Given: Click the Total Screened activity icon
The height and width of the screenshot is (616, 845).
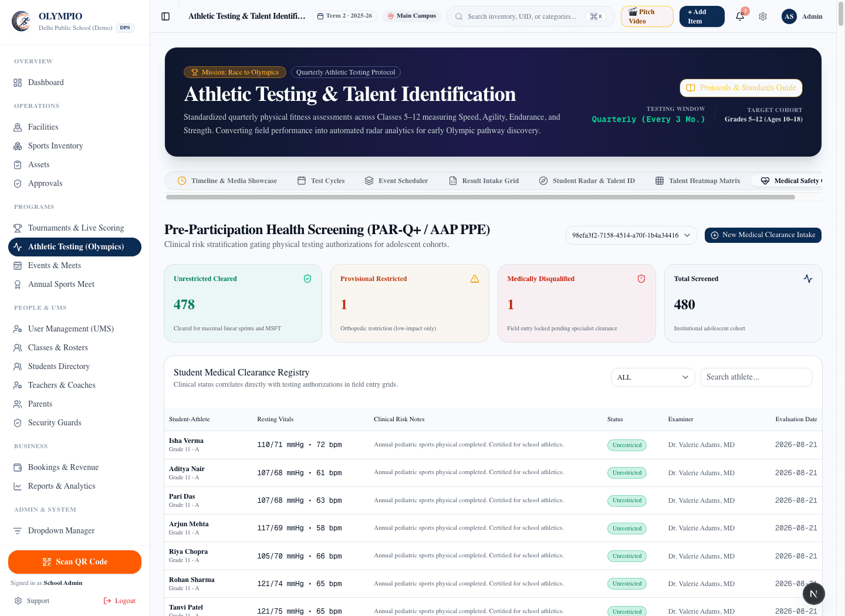Looking at the screenshot, I should point(808,279).
